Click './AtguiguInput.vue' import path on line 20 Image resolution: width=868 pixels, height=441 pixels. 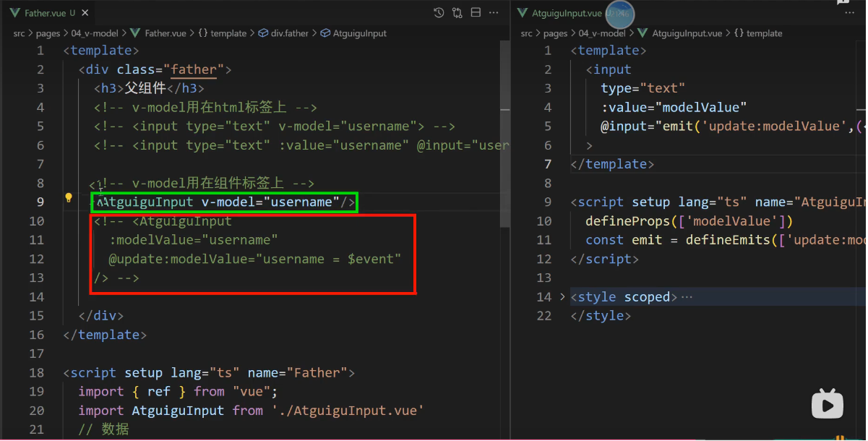[x=347, y=410]
